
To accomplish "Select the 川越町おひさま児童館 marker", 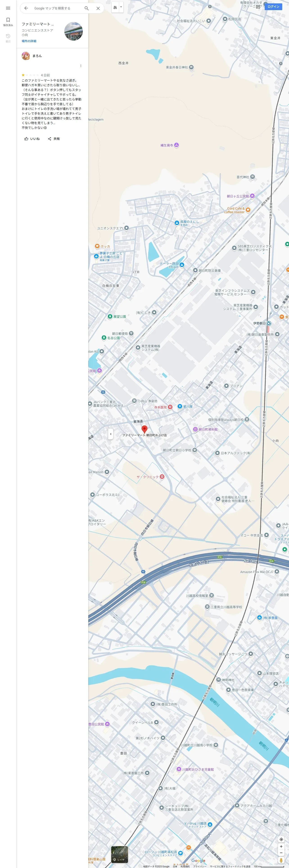I will [179, 769].
